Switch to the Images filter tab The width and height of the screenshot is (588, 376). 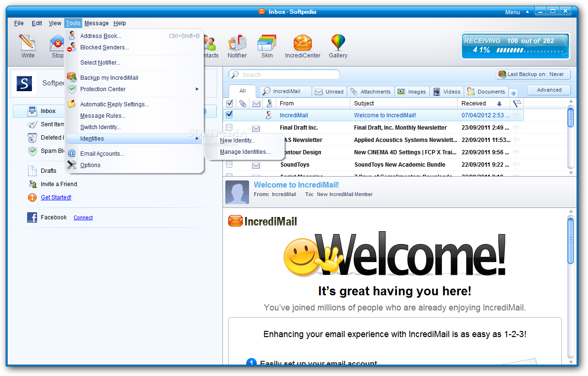412,92
